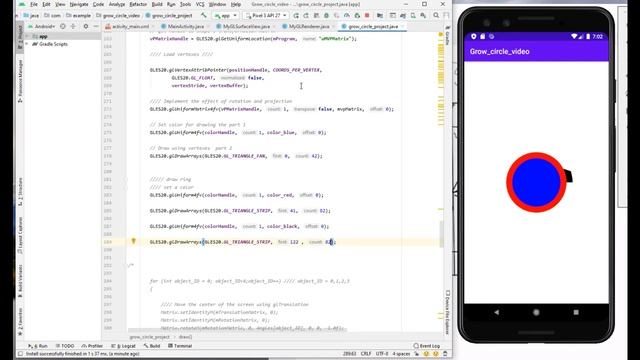Open the CRLF line separator selector
Viewport: 640px width, 360px height.
pos(366,353)
